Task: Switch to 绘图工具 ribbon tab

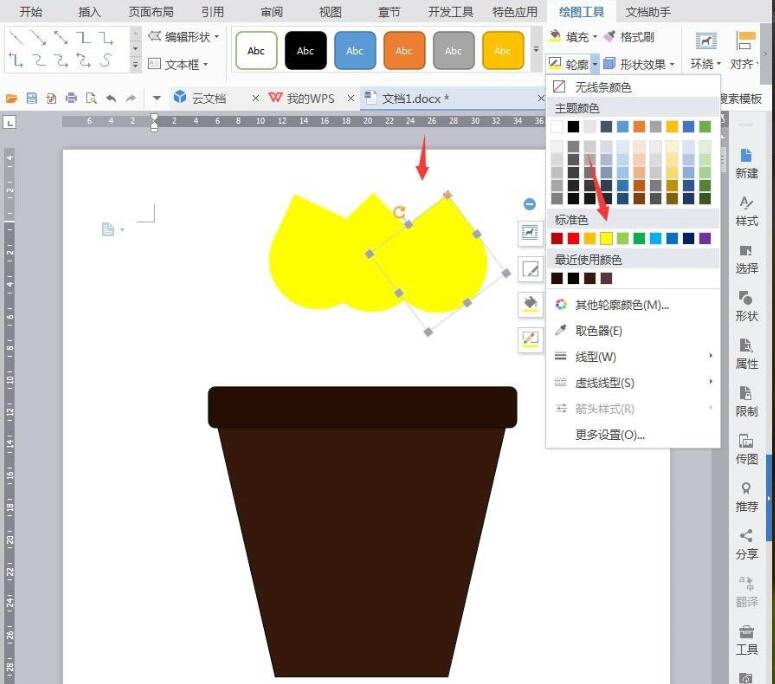Action: 581,12
